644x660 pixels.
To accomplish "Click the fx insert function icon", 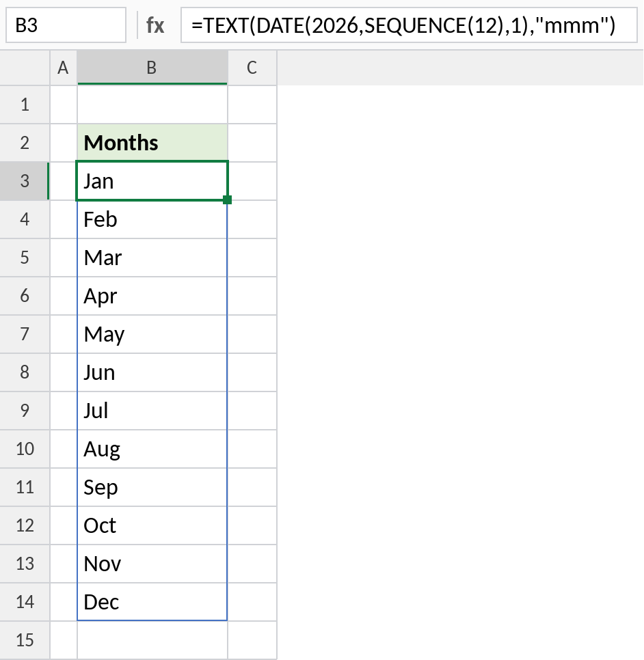I will (x=155, y=25).
